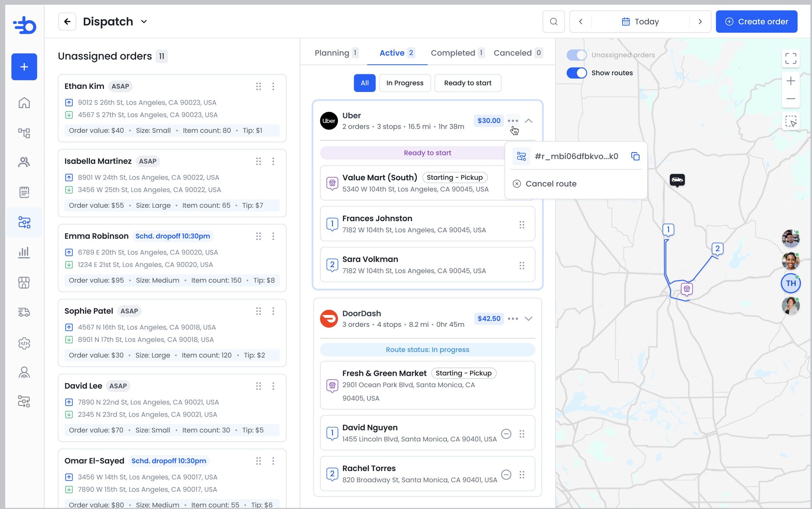Click the TH driver avatar on map
The image size is (812, 509).
pyautogui.click(x=790, y=283)
